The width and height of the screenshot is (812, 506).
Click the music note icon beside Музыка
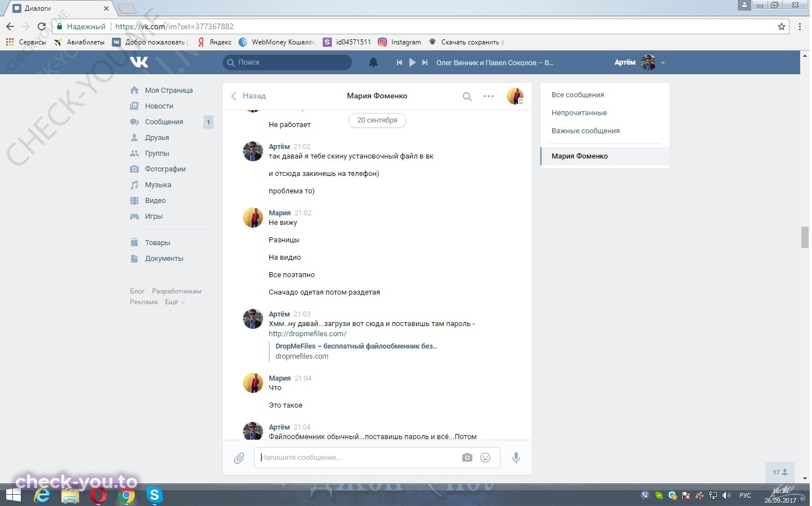pos(134,184)
